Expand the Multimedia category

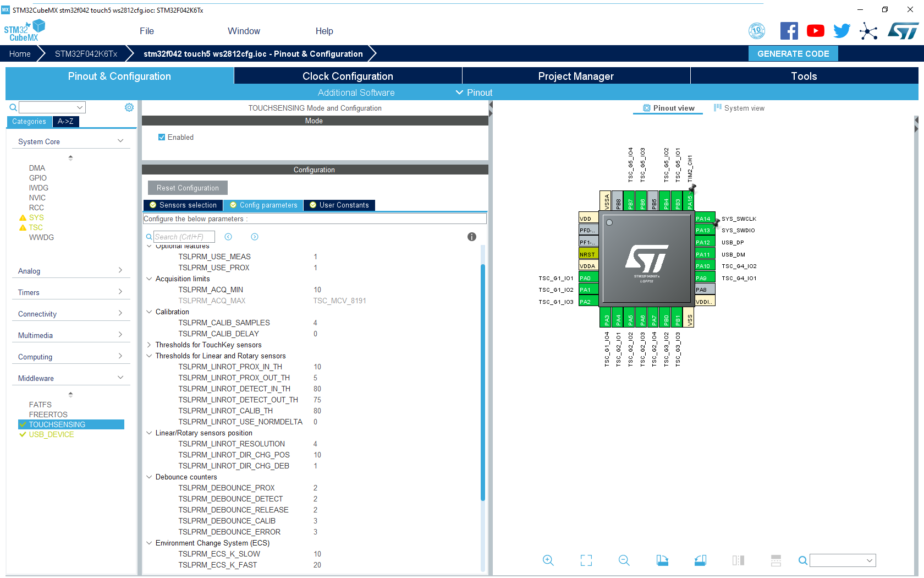120,335
